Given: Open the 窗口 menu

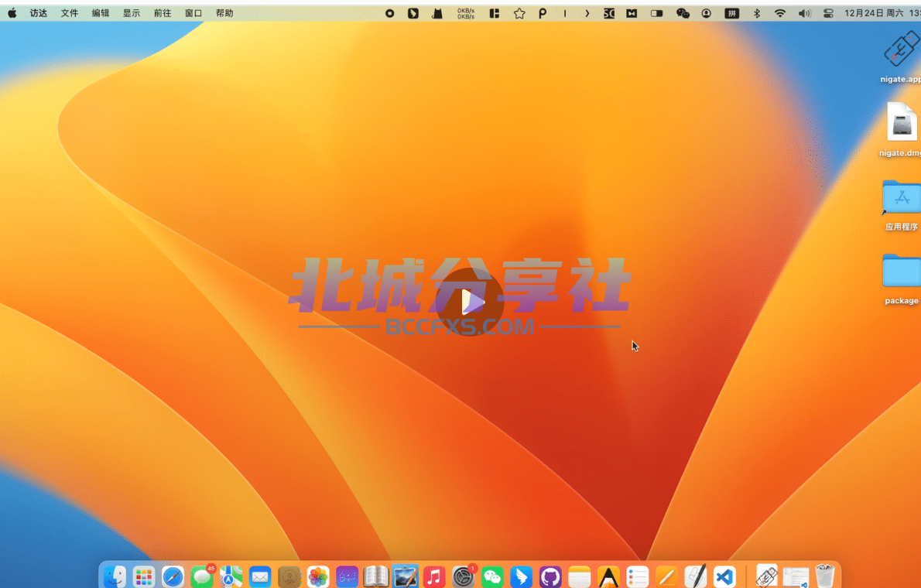Looking at the screenshot, I should click(x=193, y=13).
